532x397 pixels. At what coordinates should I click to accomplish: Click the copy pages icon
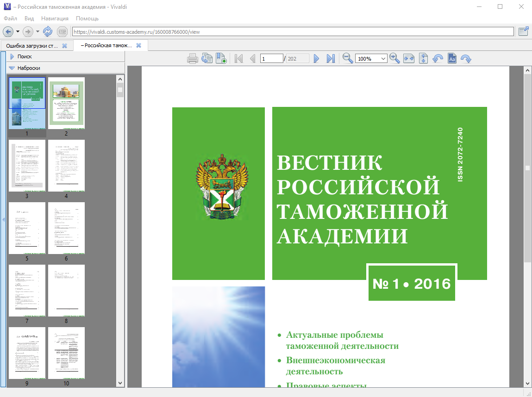[x=207, y=59]
